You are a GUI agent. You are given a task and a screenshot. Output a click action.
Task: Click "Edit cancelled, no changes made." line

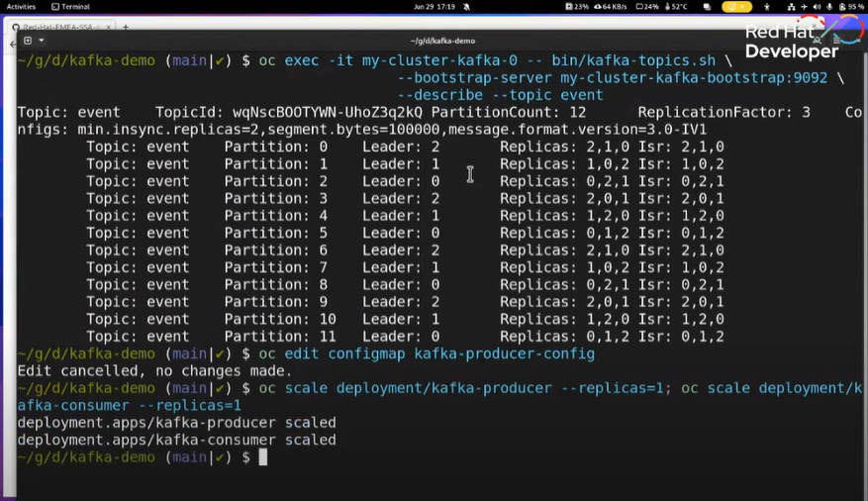[154, 370]
